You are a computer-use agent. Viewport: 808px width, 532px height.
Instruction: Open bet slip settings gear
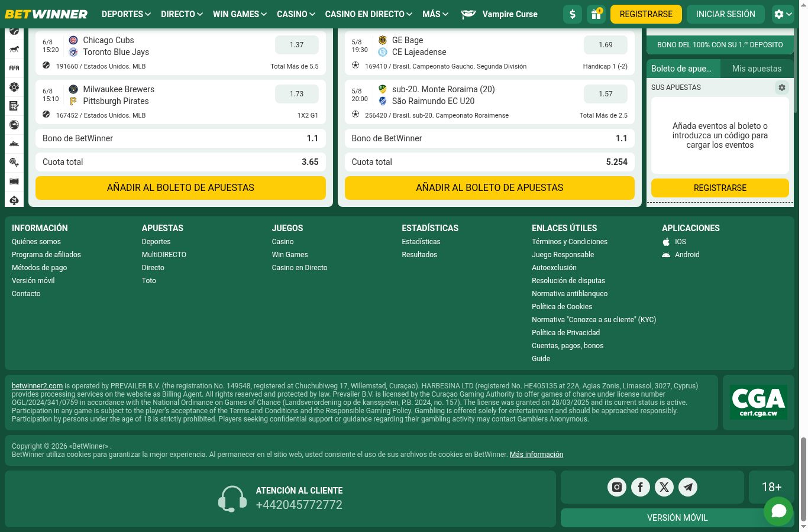click(x=782, y=87)
